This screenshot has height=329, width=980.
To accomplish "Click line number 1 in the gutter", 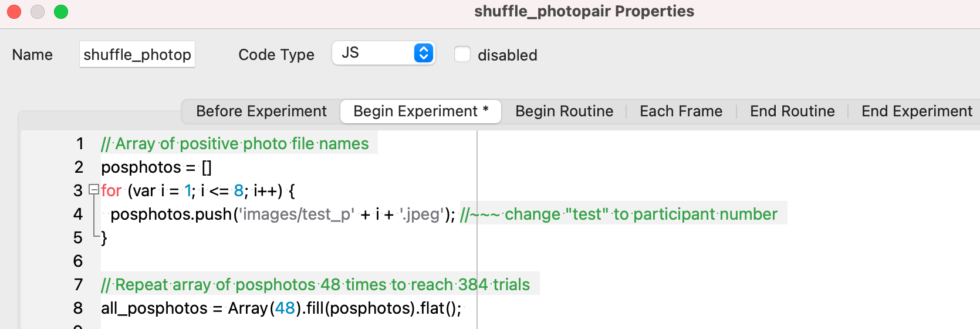I will tap(80, 144).
